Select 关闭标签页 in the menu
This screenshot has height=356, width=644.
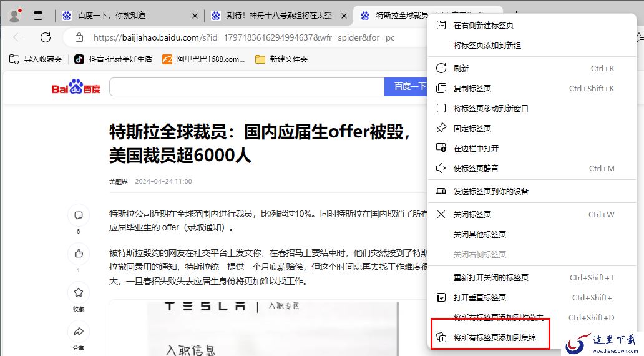coord(532,215)
